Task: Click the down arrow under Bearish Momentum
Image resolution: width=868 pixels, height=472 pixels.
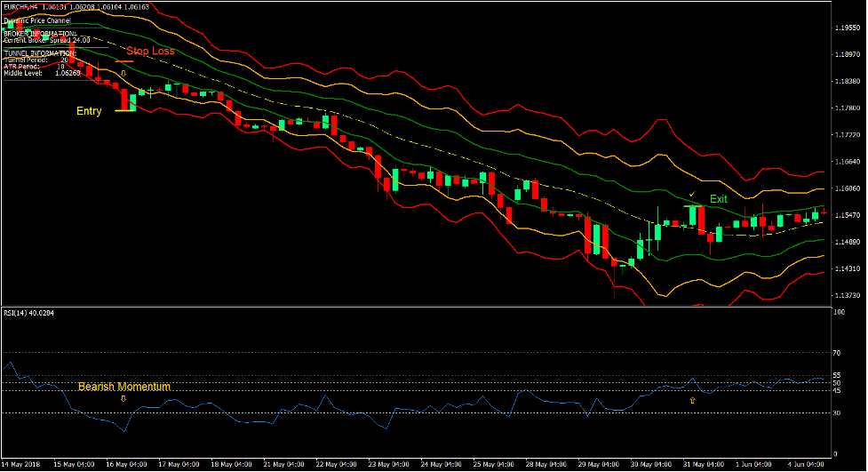Action: tap(123, 399)
